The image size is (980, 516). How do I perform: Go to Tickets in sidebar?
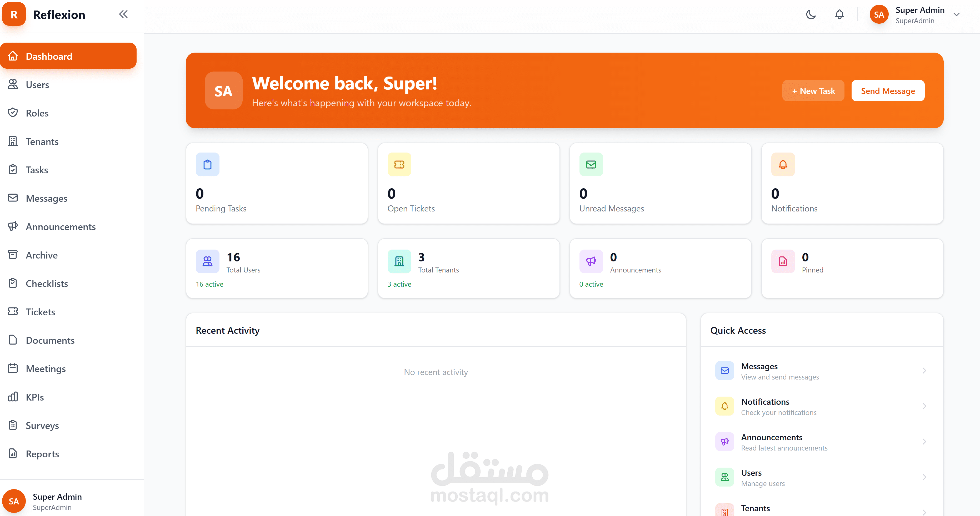tap(40, 312)
